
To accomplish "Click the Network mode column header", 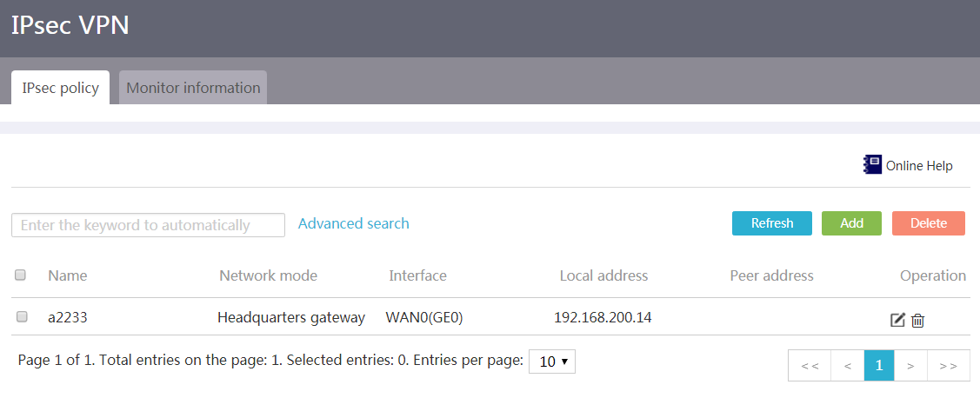I will [268, 275].
